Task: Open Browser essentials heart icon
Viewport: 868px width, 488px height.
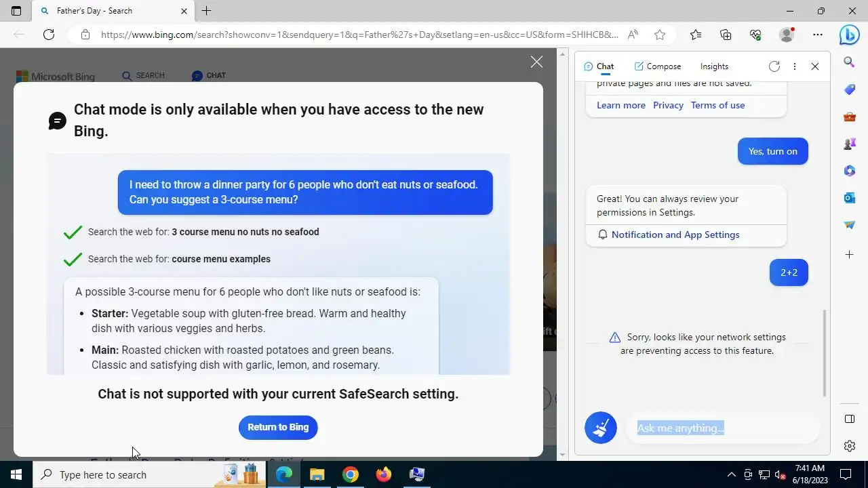Action: [755, 35]
